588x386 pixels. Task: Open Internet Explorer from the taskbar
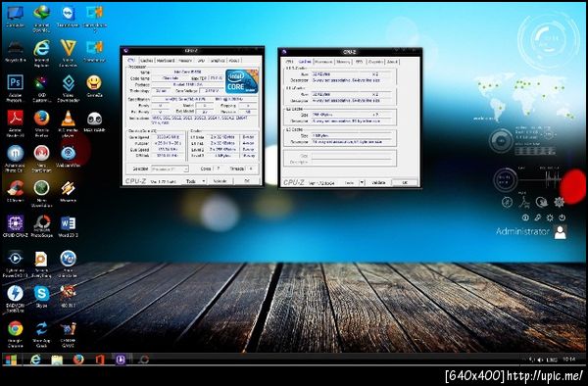click(x=35, y=360)
